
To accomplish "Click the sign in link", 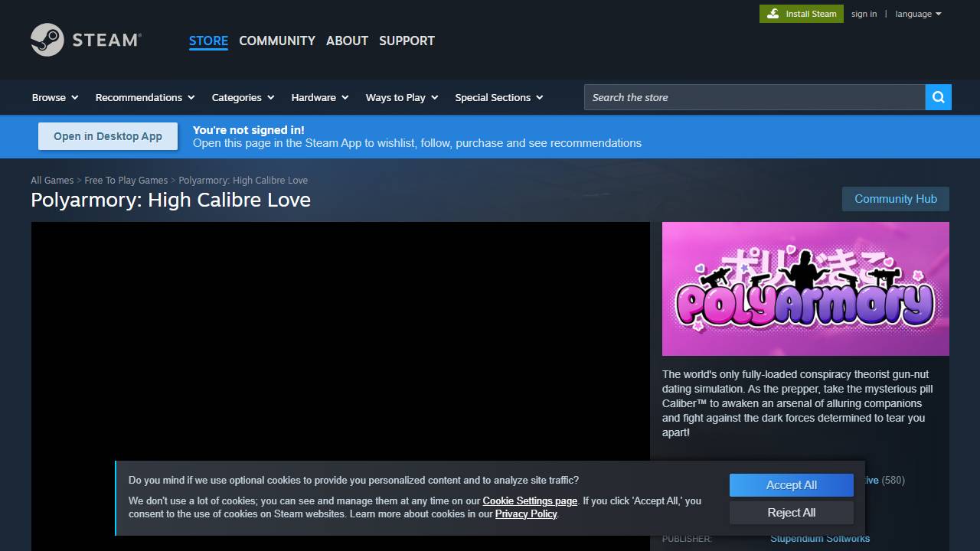I will coord(864,14).
